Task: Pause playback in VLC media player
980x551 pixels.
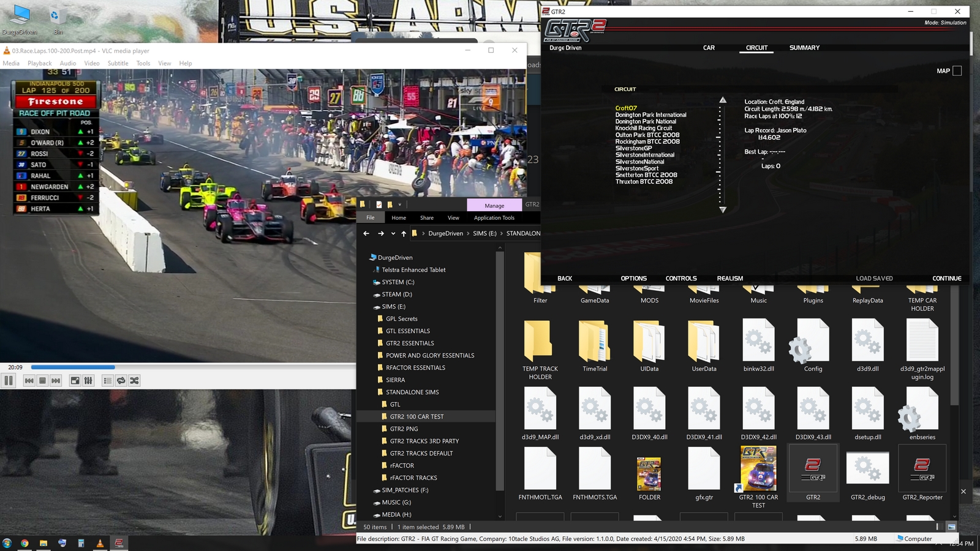Action: 9,381
